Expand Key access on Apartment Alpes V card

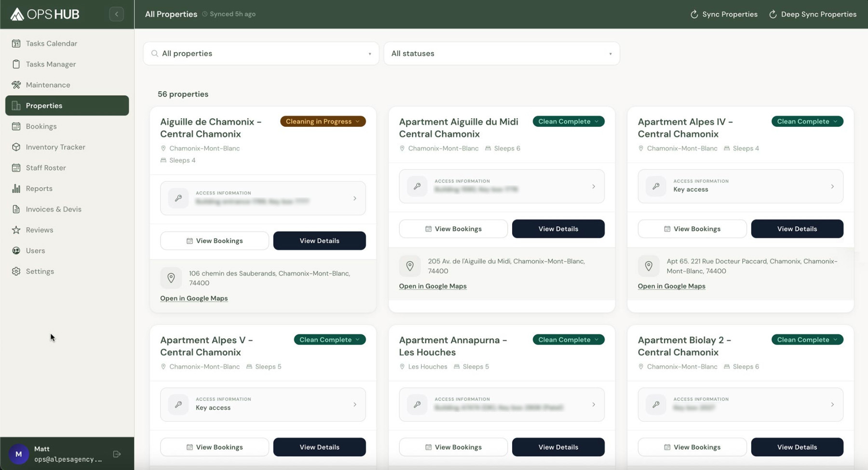[263, 405]
